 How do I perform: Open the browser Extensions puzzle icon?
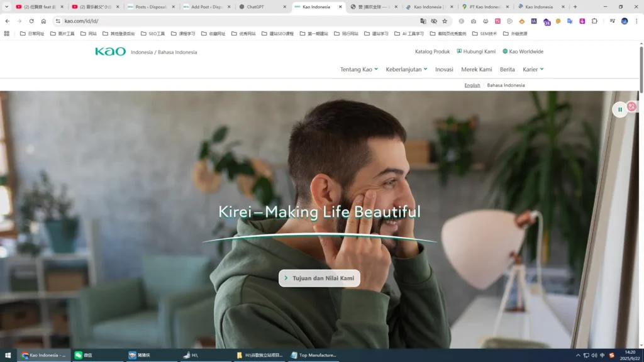(x=594, y=21)
